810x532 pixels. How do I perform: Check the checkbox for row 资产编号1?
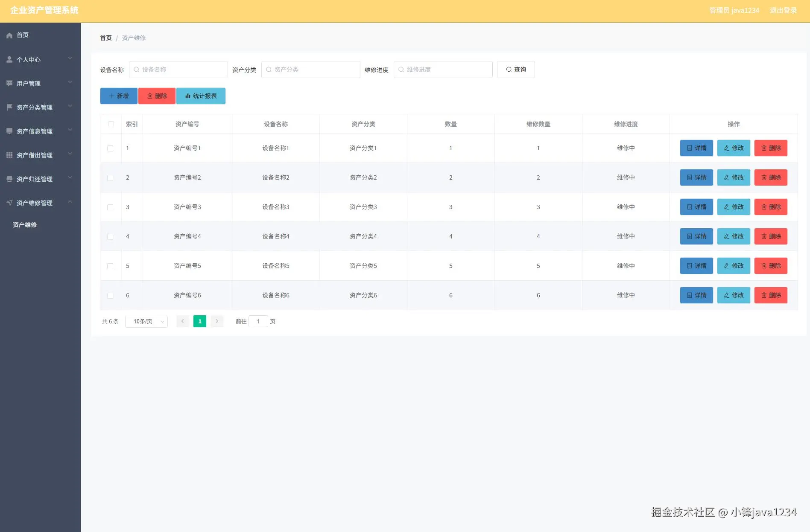(x=110, y=148)
